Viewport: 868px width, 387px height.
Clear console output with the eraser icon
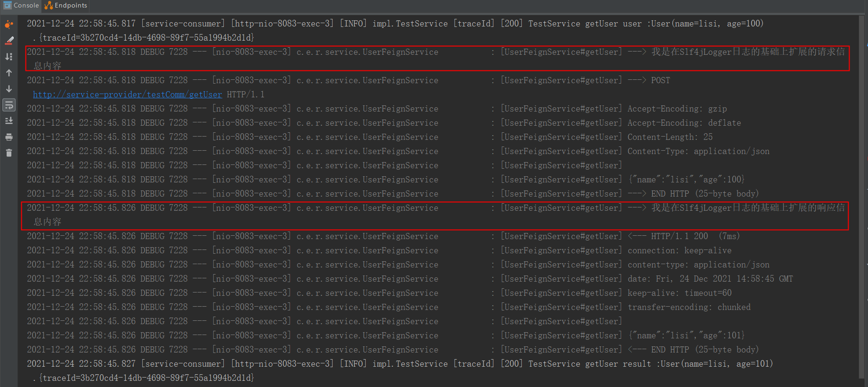coord(9,40)
